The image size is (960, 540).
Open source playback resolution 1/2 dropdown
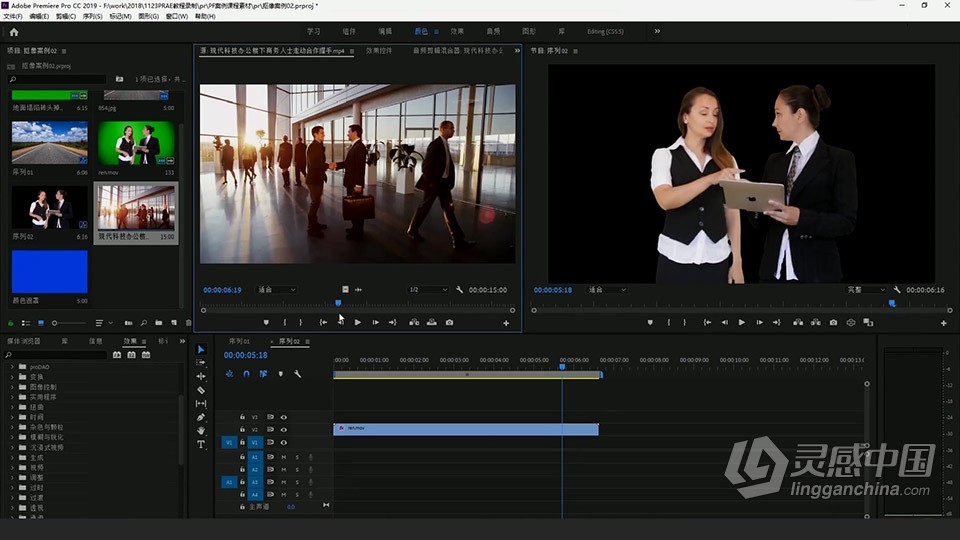(x=428, y=290)
